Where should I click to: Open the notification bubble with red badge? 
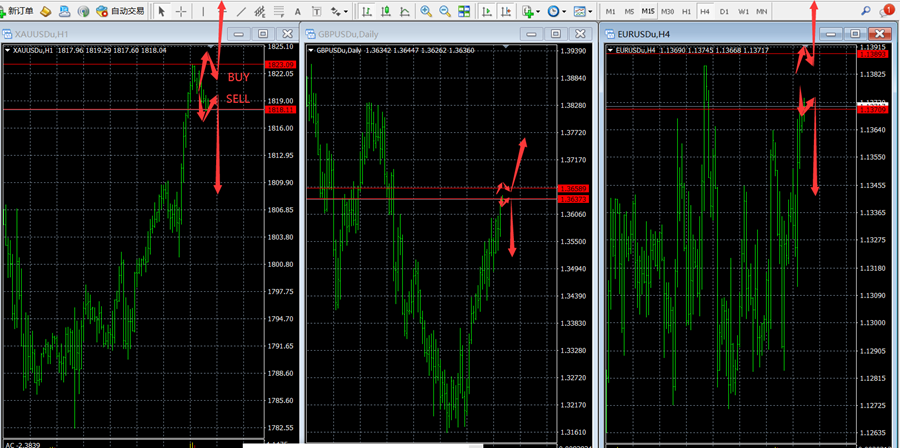[888, 11]
